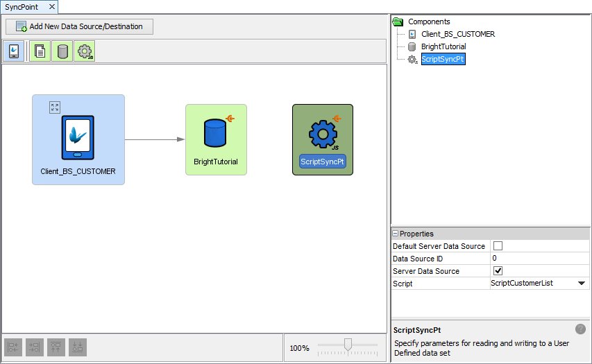Image resolution: width=592 pixels, height=364 pixels.
Task: Uncheck Server Data Source checkbox
Action: [498, 271]
